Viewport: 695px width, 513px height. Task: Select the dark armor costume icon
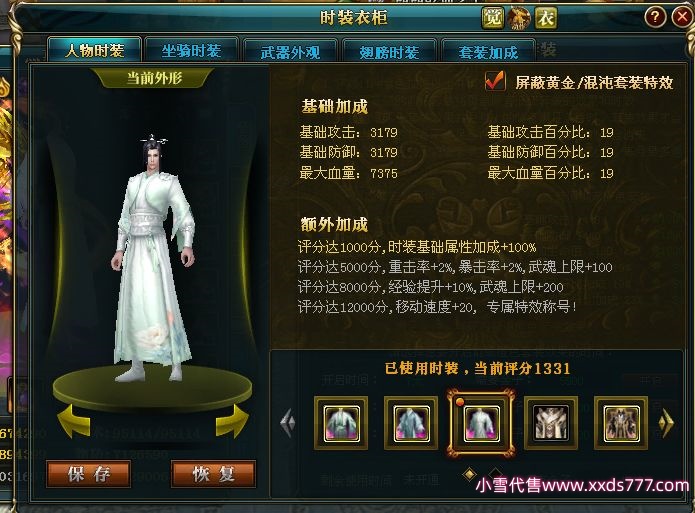point(621,423)
